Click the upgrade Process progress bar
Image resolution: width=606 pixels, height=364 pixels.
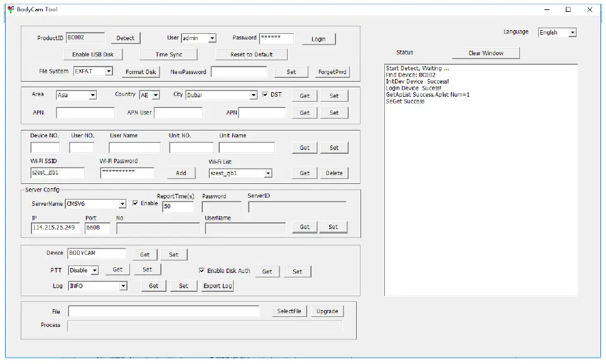click(205, 326)
